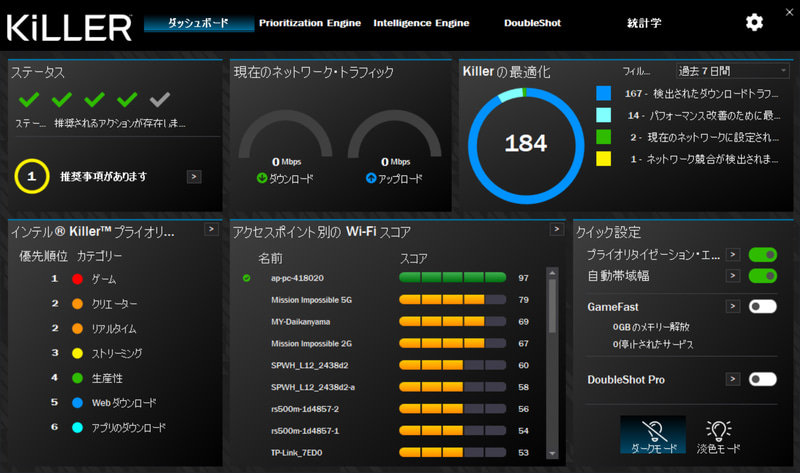Select MY-Daikanyama access point
Viewport: 800px width, 473px height.
[301, 322]
